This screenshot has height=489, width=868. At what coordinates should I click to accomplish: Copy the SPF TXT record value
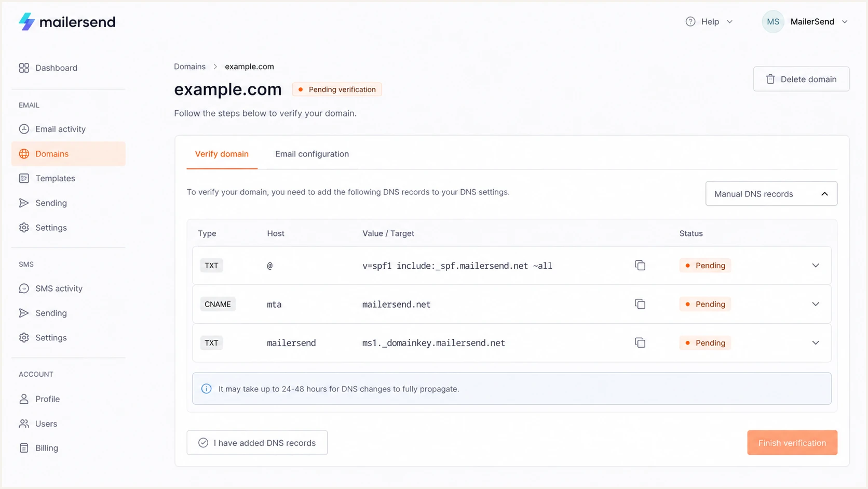click(640, 266)
